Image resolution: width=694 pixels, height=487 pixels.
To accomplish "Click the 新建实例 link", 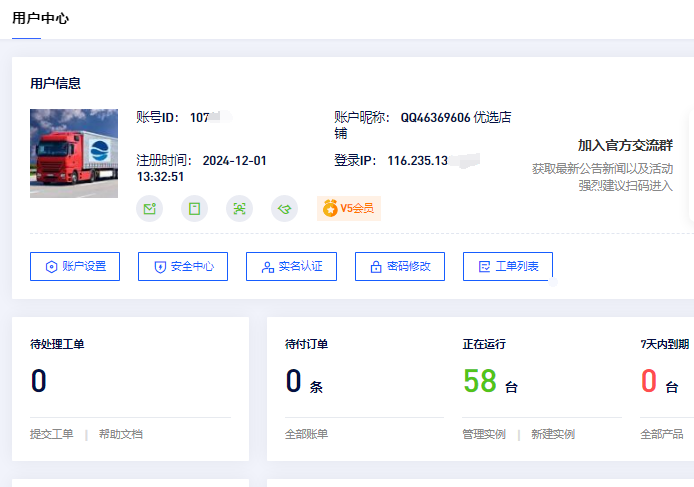I will [553, 434].
